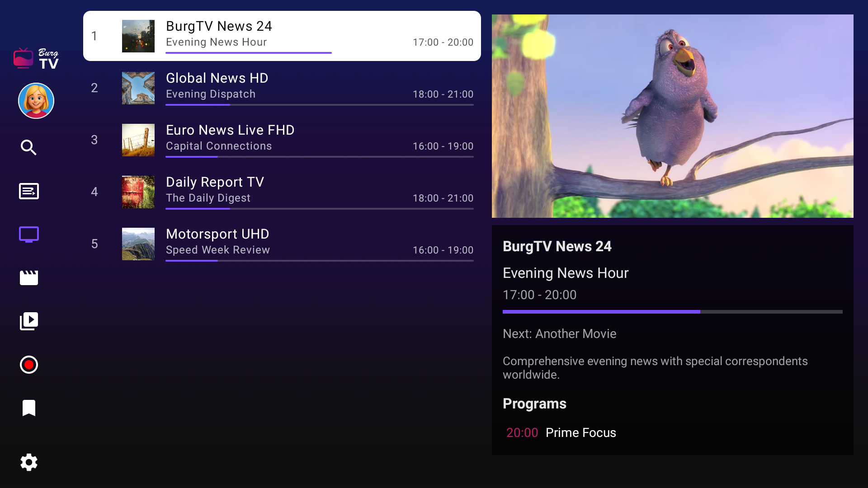
Task: Open the search icon in sidebar
Action: click(x=28, y=147)
